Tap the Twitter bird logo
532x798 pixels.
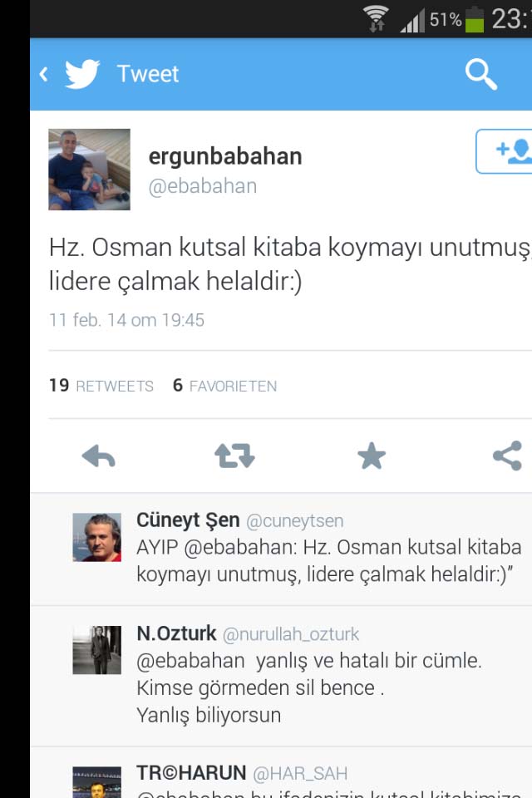tap(82, 74)
